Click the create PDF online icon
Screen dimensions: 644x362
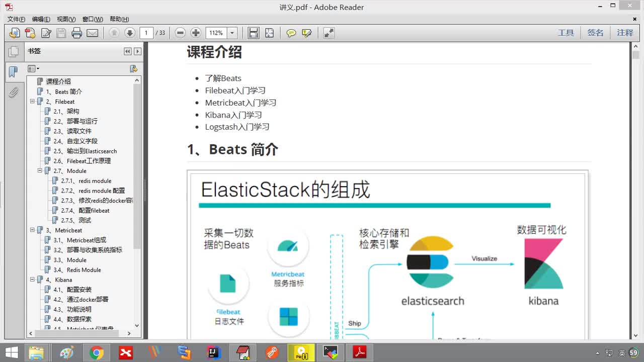30,33
